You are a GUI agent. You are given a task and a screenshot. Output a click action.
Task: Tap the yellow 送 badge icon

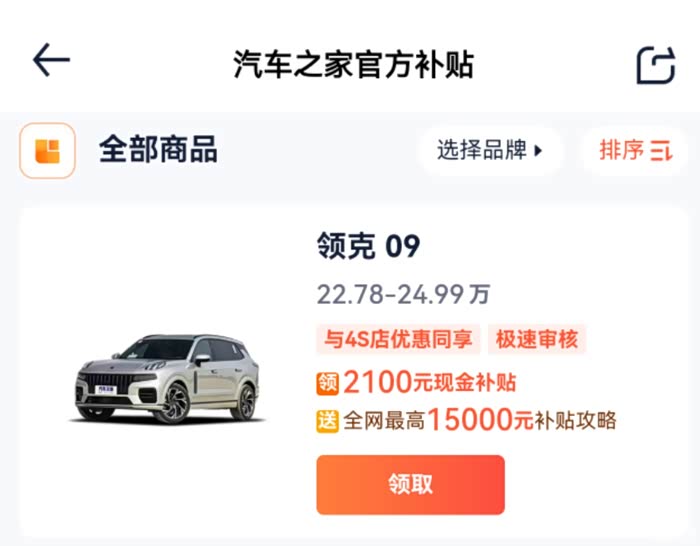point(328,420)
